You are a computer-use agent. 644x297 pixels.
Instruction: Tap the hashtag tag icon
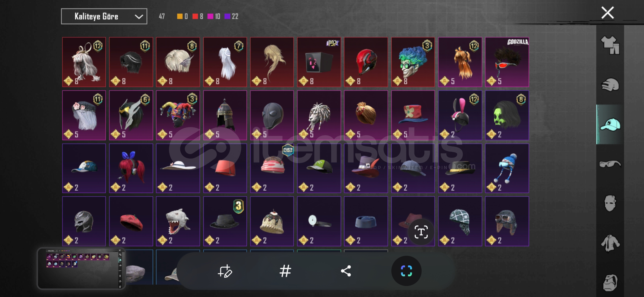point(285,271)
